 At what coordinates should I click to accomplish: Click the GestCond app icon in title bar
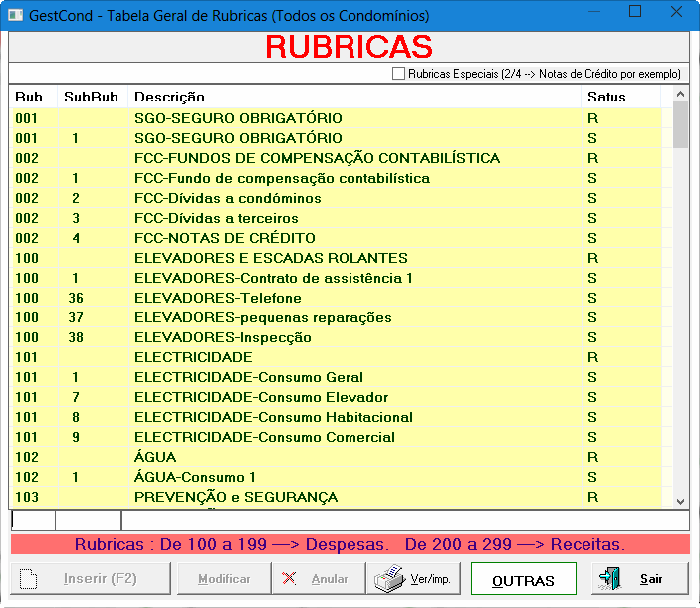coord(14,16)
